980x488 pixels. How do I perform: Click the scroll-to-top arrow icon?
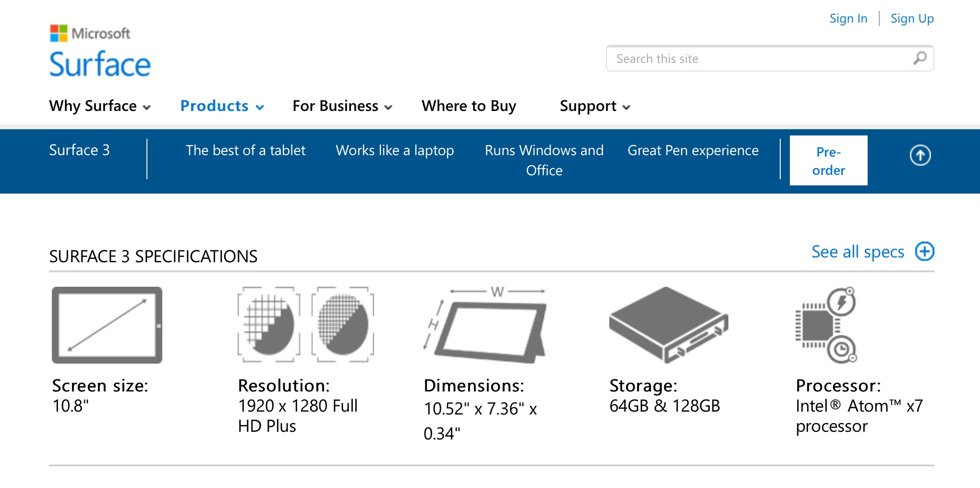[x=920, y=155]
